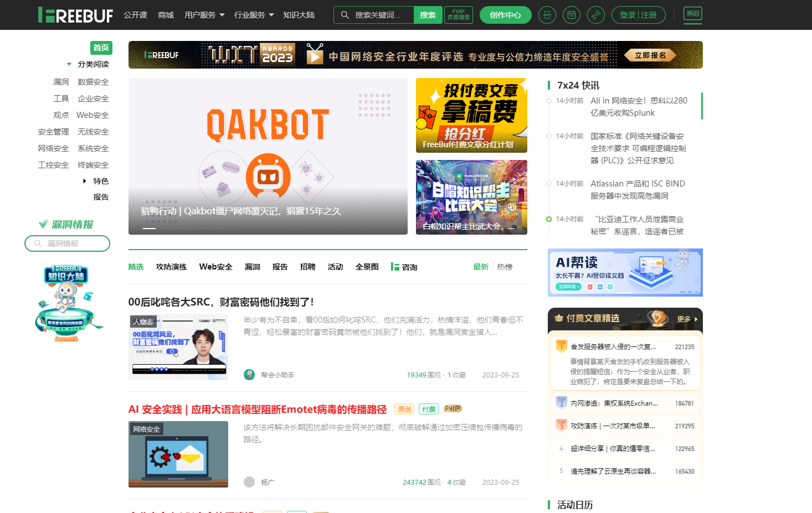Click the 首页 button in sidebar

coord(101,48)
